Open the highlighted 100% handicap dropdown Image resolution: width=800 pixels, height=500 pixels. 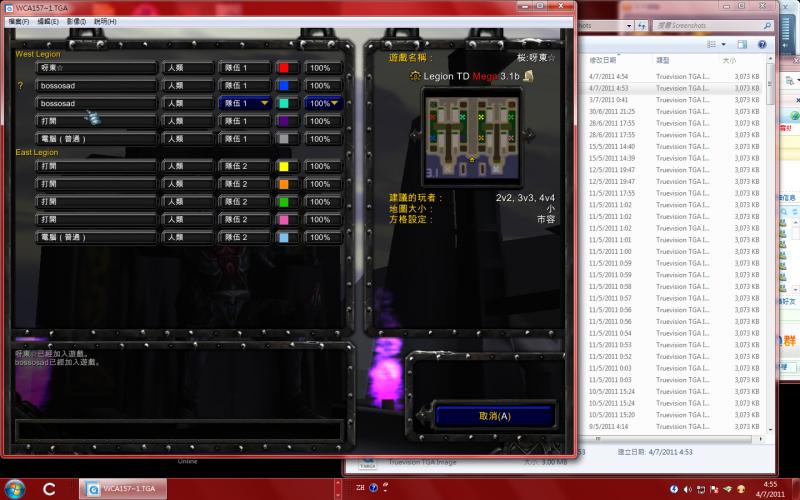(x=323, y=103)
